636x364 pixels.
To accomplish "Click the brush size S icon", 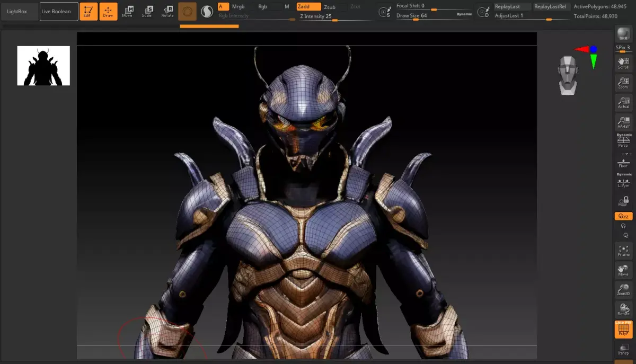I will click(385, 12).
